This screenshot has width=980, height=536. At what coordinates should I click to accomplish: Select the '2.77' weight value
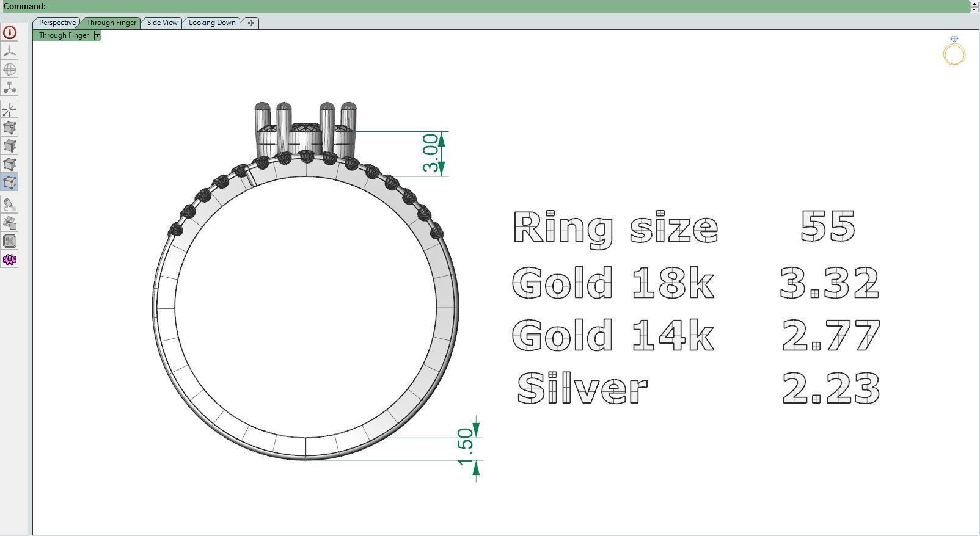pos(831,335)
